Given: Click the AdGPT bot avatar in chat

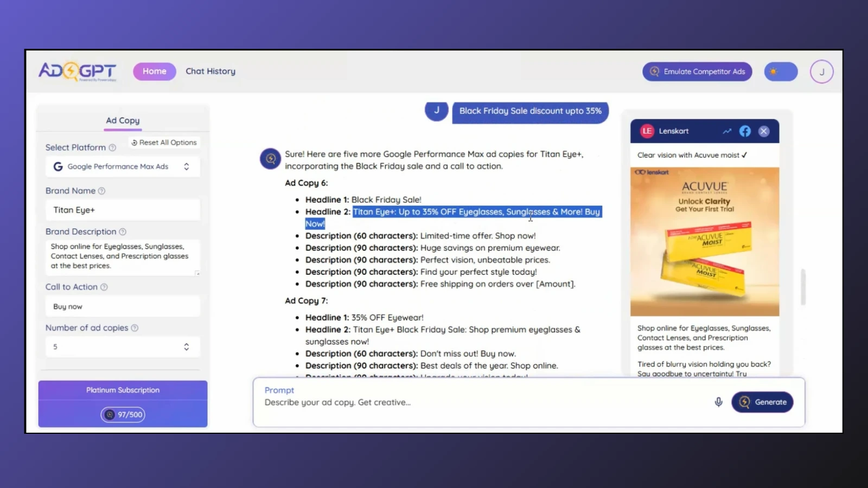Looking at the screenshot, I should tap(270, 159).
